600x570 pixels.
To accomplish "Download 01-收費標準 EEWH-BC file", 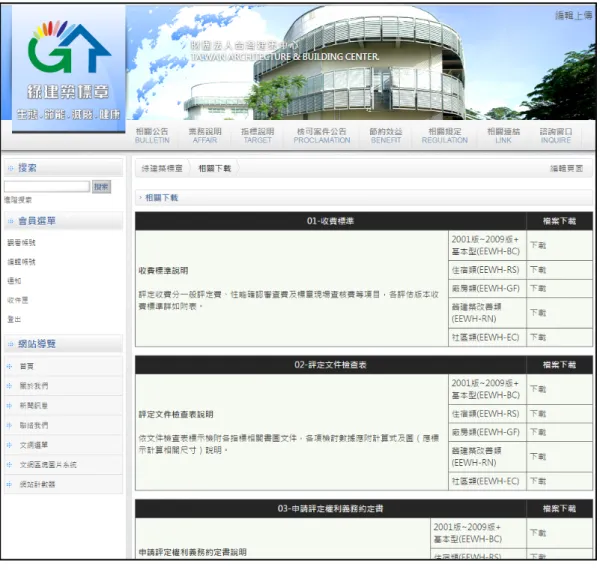I will (x=538, y=245).
